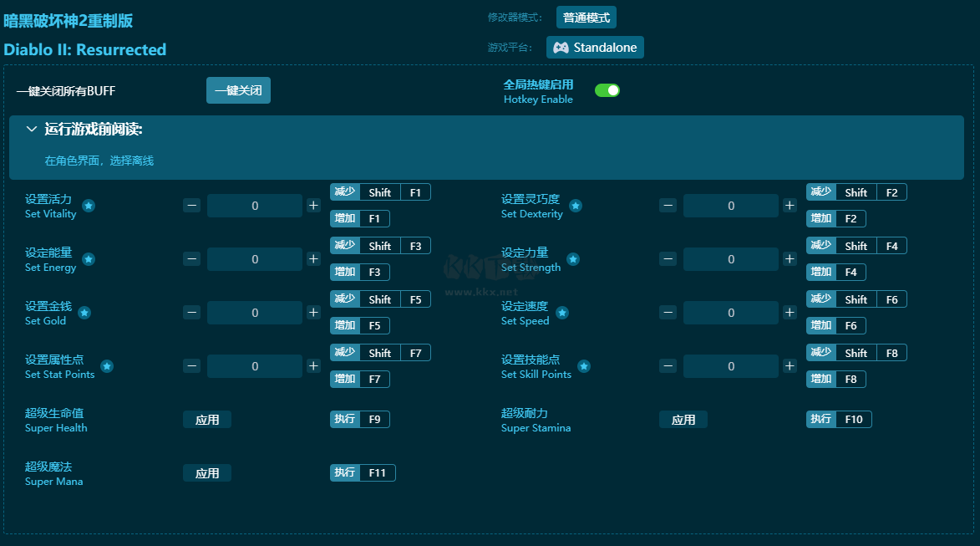Image resolution: width=980 pixels, height=546 pixels.
Task: Click the star icon beside Set Speed
Action: tap(562, 313)
